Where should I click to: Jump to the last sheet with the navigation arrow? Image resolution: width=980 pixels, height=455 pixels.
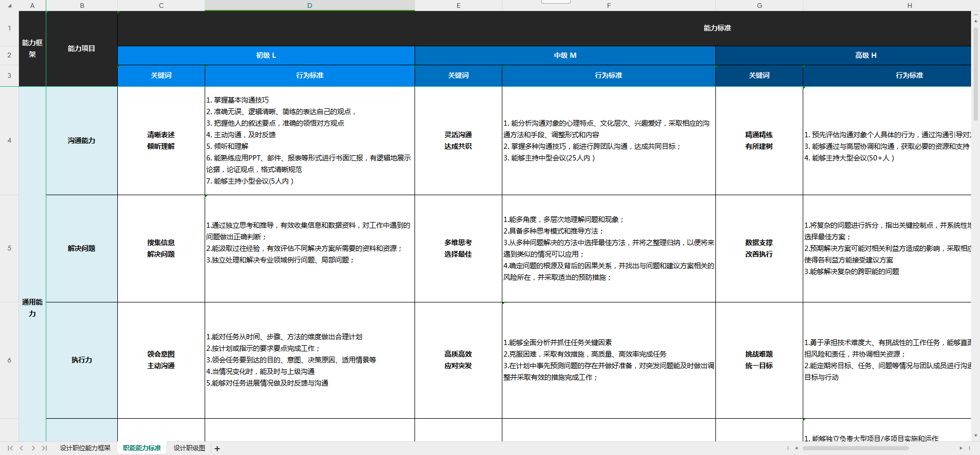(x=45, y=448)
